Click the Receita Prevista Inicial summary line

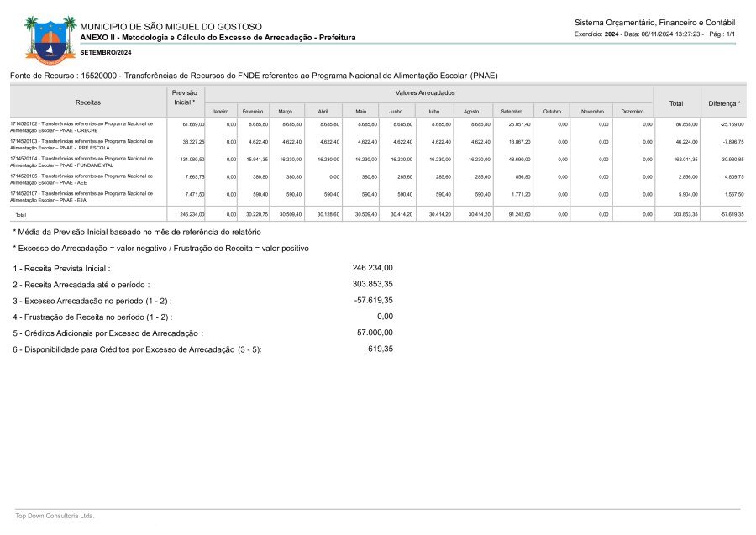point(62,269)
